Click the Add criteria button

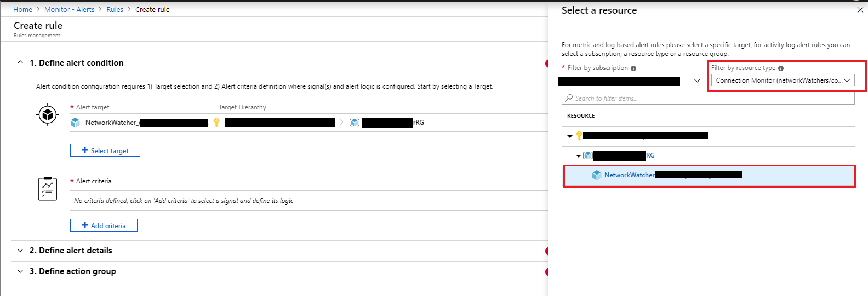(104, 225)
